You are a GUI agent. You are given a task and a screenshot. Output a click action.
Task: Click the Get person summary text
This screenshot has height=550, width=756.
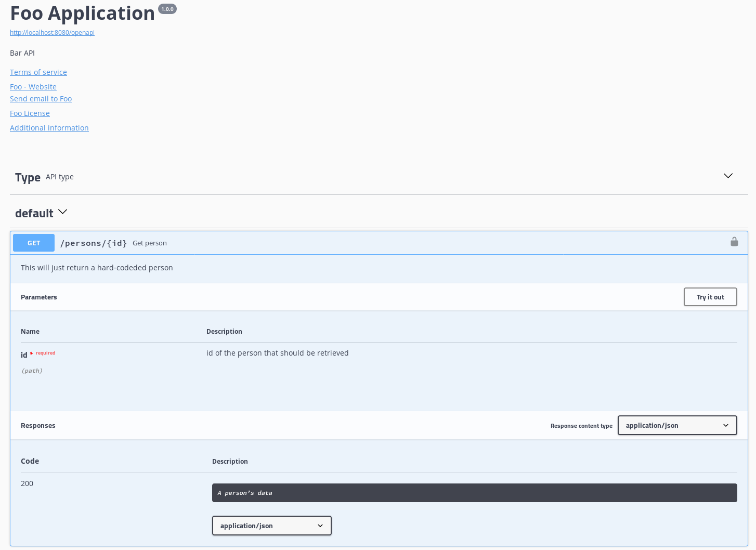pos(150,243)
